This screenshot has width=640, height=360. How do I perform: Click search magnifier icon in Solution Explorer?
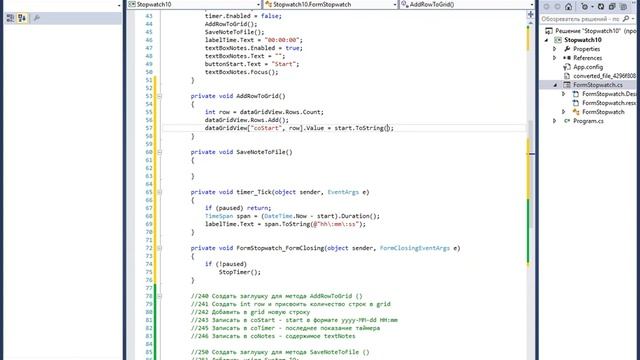pos(626,18)
